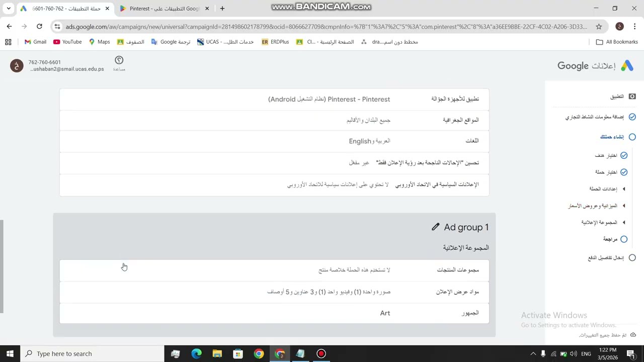Open File Explorer from the taskbar
Screen dimensions: 644x362
tap(217, 354)
